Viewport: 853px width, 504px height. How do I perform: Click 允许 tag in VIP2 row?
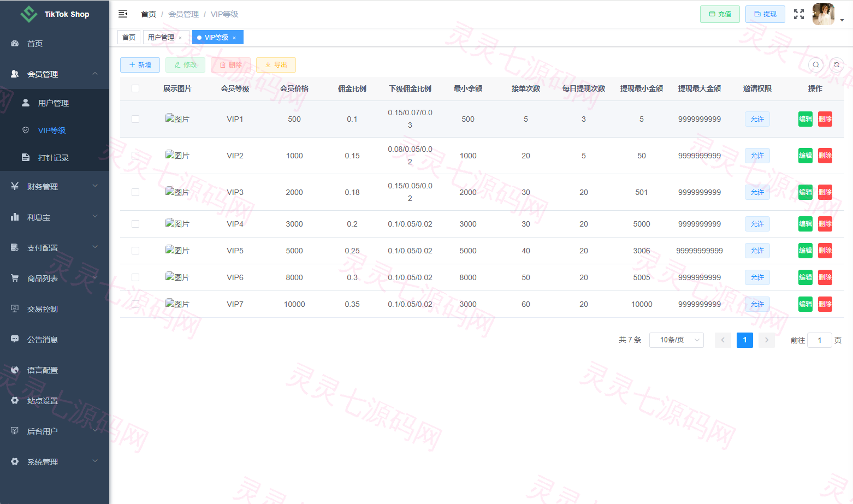pos(757,156)
